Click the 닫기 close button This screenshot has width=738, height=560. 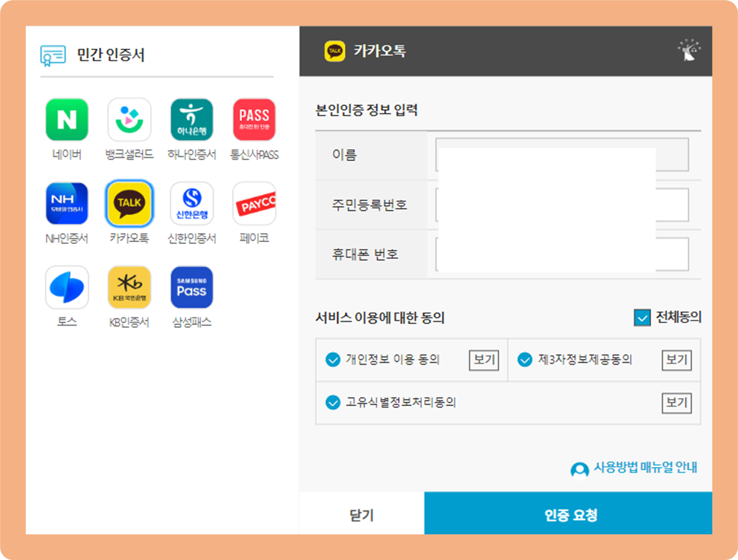(362, 513)
